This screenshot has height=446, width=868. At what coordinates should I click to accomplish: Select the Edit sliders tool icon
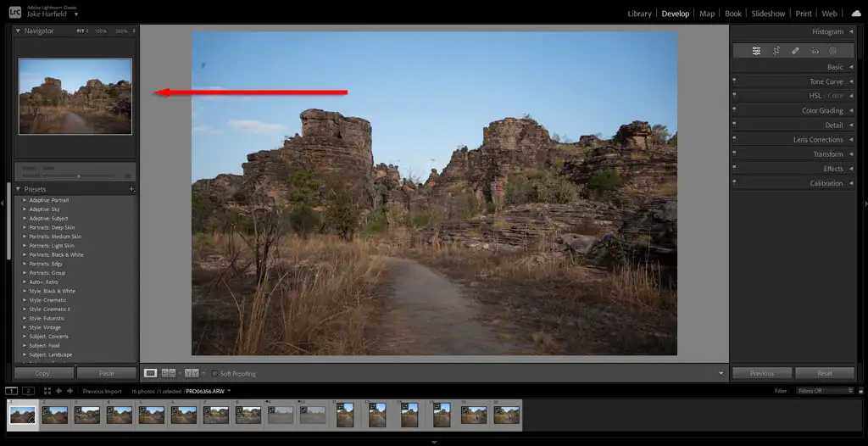[x=756, y=50]
